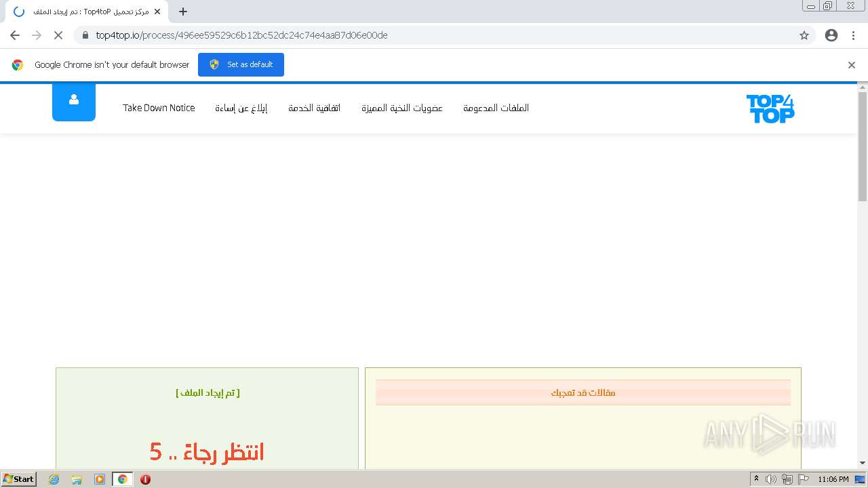This screenshot has height=488, width=868.
Task: Close the Top4toP browser tab
Action: pos(157,12)
